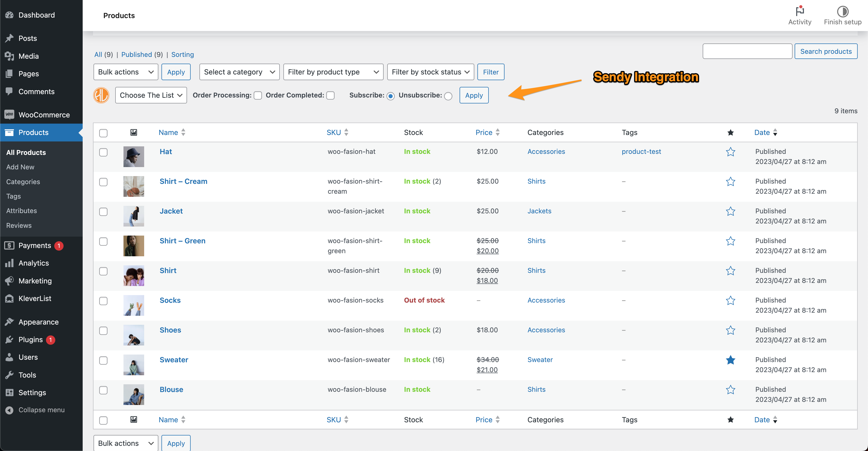The height and width of the screenshot is (451, 868).
Task: Toggle featured star for Blouse
Action: point(730,390)
